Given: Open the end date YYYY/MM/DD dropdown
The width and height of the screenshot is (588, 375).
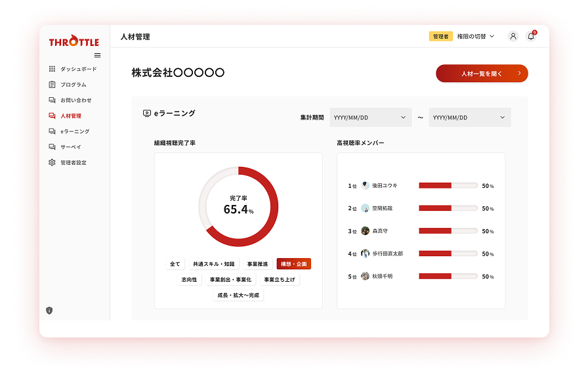Looking at the screenshot, I should point(470,118).
